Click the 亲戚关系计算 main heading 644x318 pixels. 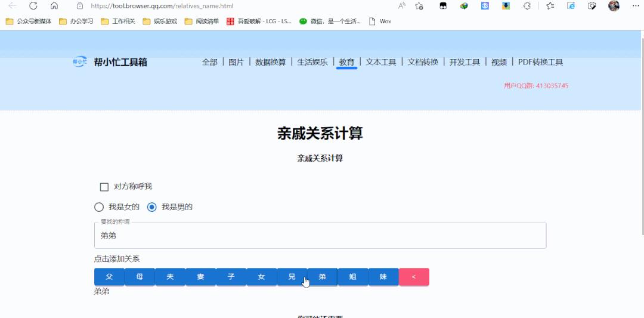320,134
